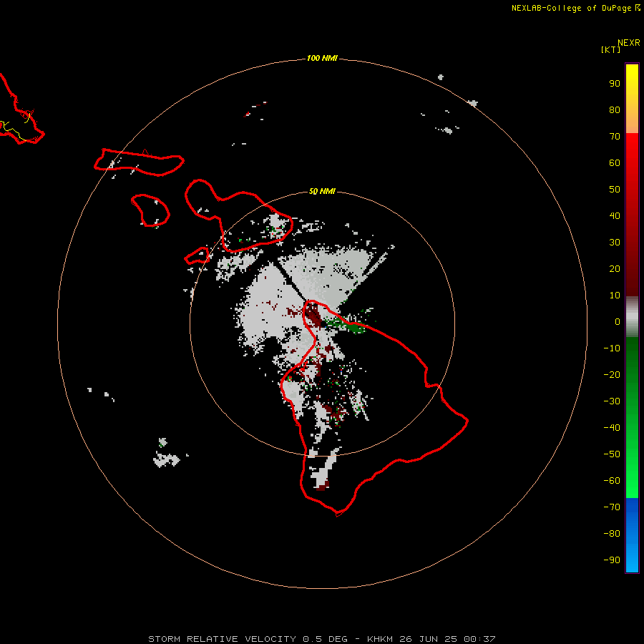The width and height of the screenshot is (644, 644).
Task: Click the -30 value on the velocity scale
Action: [612, 401]
